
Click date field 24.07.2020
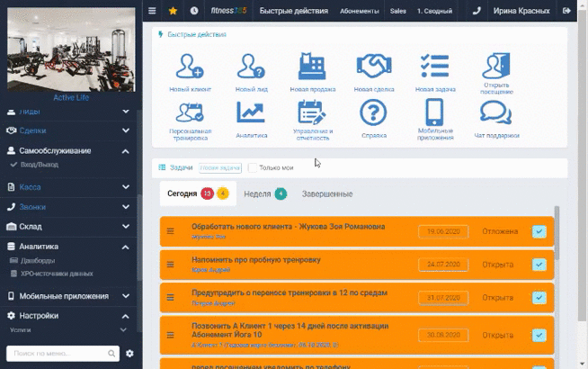[x=443, y=265]
